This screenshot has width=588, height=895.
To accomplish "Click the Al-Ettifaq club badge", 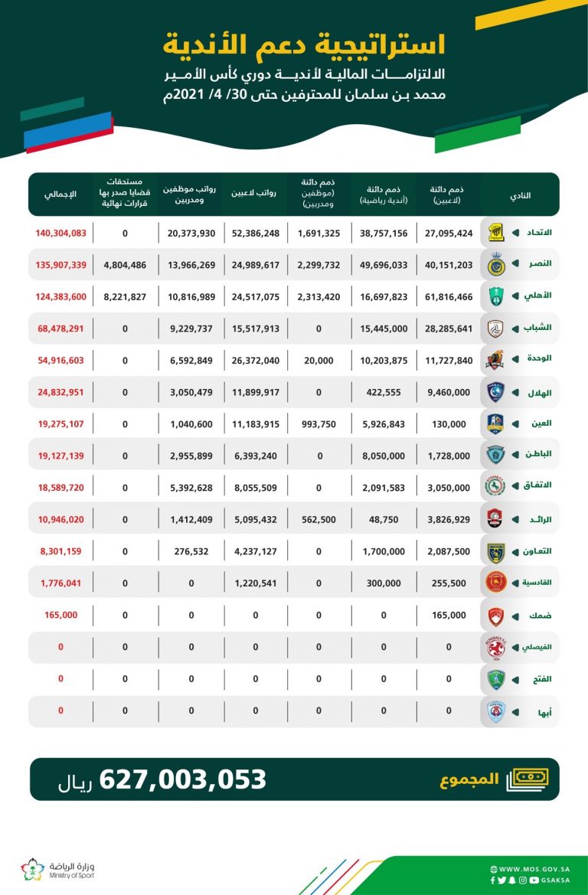I will 495,486.
